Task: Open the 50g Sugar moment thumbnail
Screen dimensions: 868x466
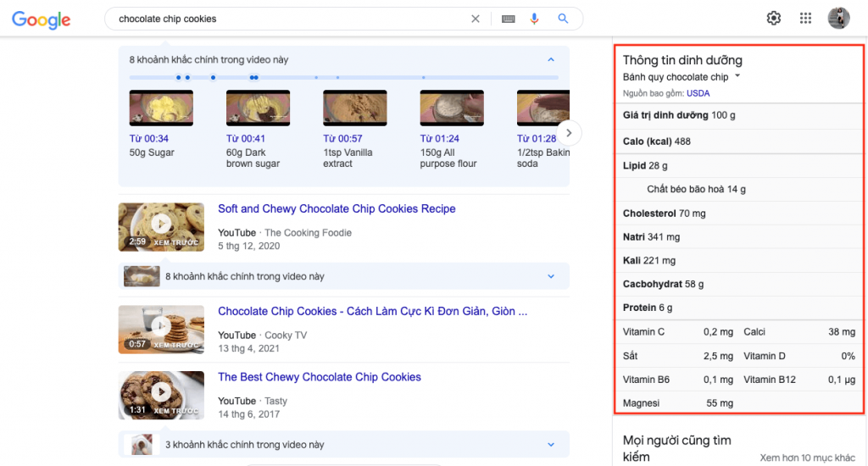Action: coord(161,108)
